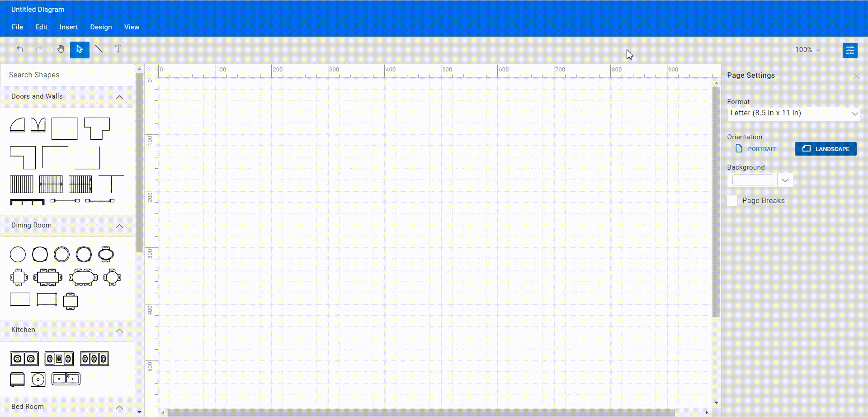Viewport: 868px width, 417px height.
Task: Pick the single chair shape in Dining Room
Action: tap(71, 301)
